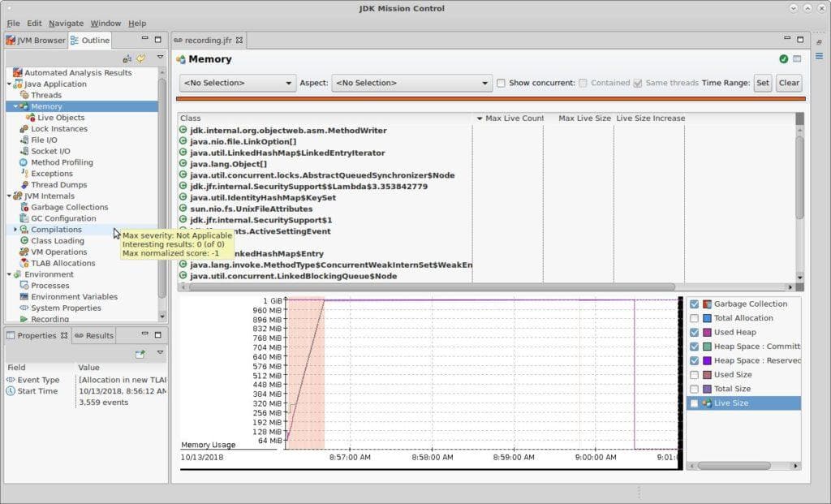Click the Clear time range button
The height and width of the screenshot is (504, 831).
pos(789,83)
